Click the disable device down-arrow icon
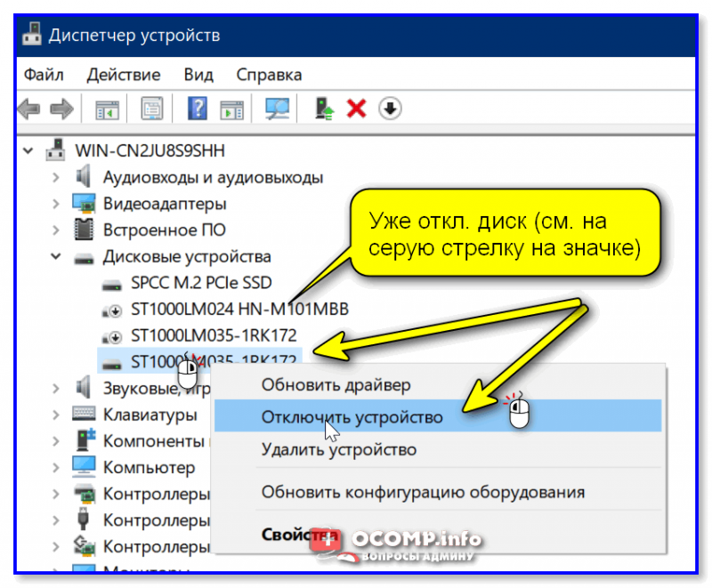The width and height of the screenshot is (712, 588). [390, 109]
